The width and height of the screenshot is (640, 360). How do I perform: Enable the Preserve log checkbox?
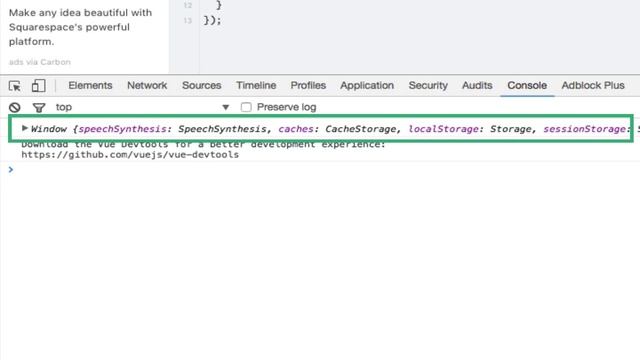tap(246, 107)
